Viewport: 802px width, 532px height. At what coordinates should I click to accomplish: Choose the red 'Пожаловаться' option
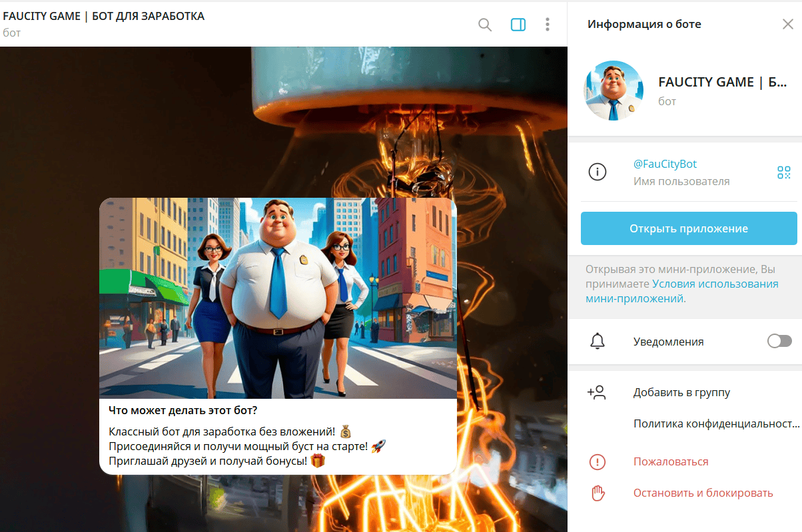pyautogui.click(x=671, y=461)
